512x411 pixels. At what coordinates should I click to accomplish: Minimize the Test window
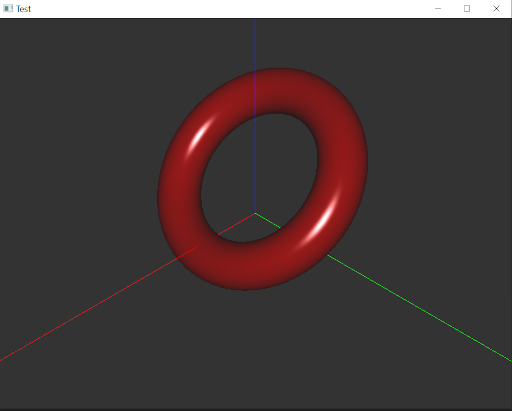tap(438, 9)
